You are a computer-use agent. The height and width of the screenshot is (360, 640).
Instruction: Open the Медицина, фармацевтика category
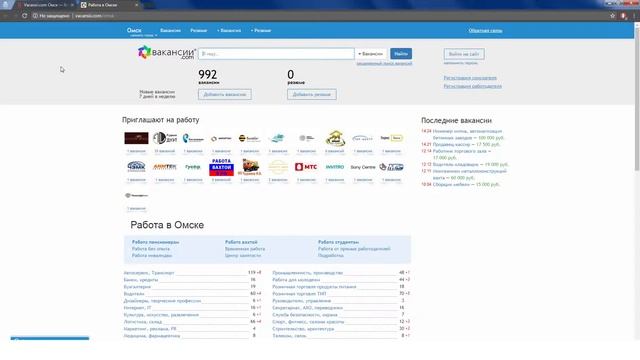tap(152, 336)
